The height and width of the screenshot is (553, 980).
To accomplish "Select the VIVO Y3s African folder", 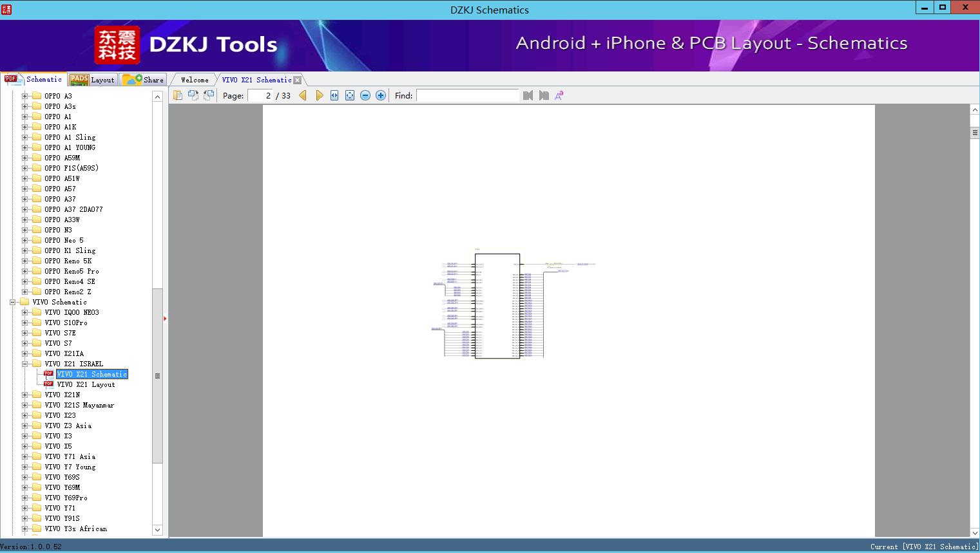I will coord(76,529).
